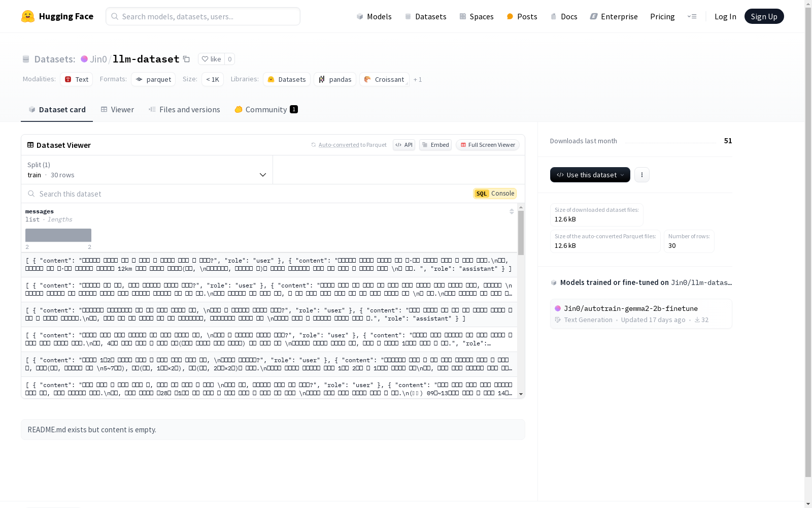This screenshot has width=812, height=508.
Task: Click the Datasets header stack icon
Action: point(26,59)
